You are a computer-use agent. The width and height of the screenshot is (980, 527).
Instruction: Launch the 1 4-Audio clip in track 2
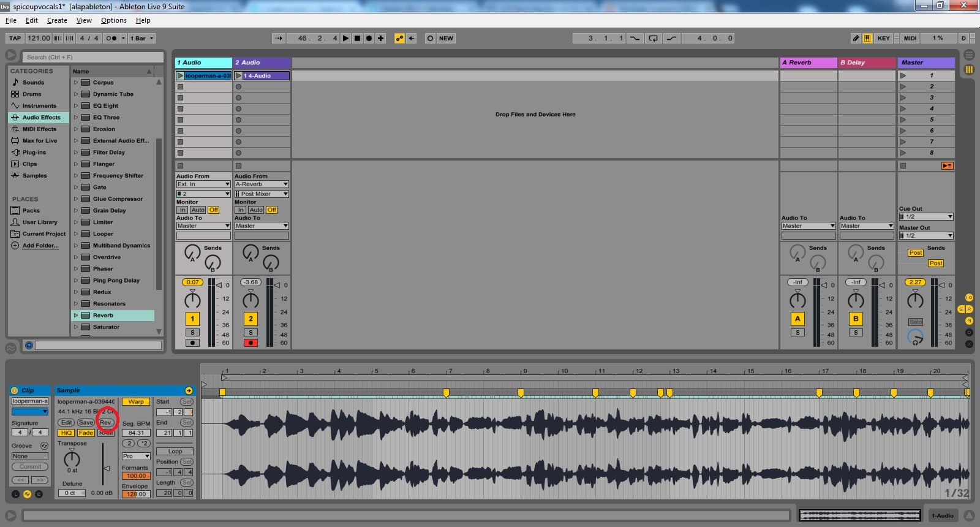click(238, 76)
